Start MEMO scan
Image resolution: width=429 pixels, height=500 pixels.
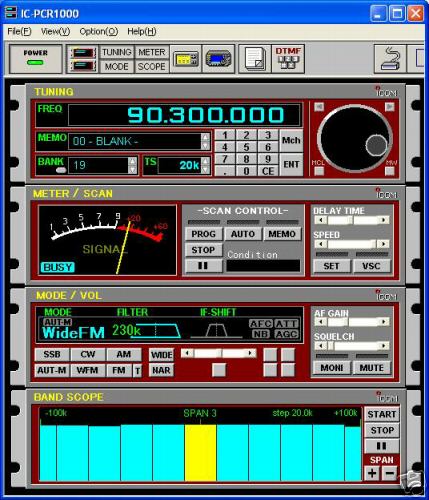point(282,234)
